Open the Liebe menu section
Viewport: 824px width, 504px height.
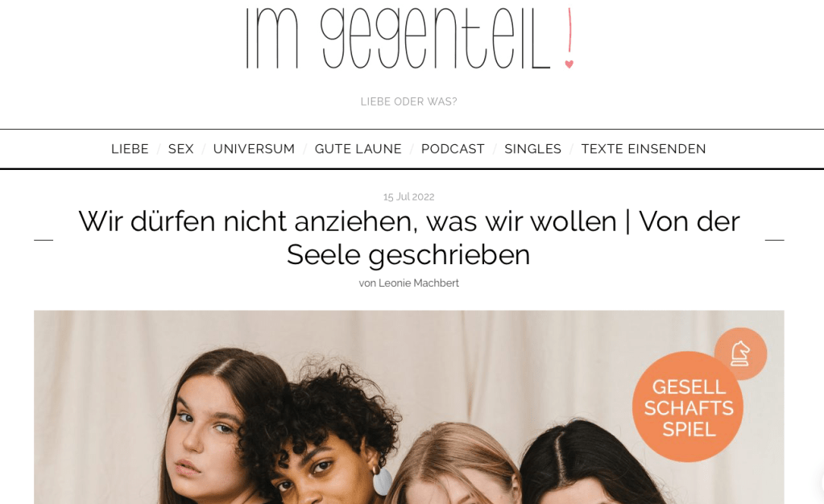(x=130, y=149)
